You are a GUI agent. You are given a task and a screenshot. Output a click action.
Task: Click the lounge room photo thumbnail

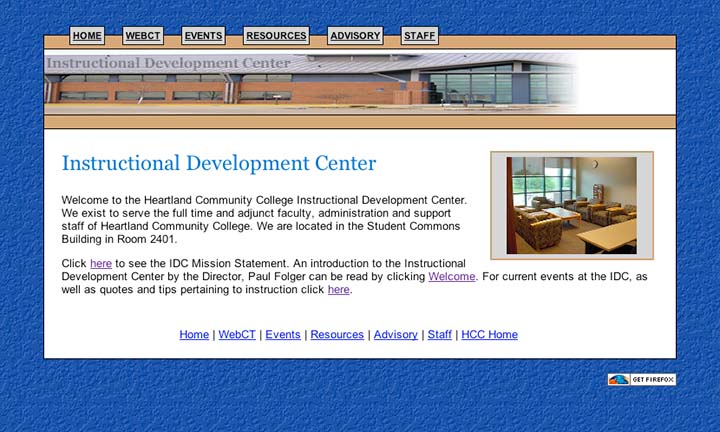coord(571,205)
